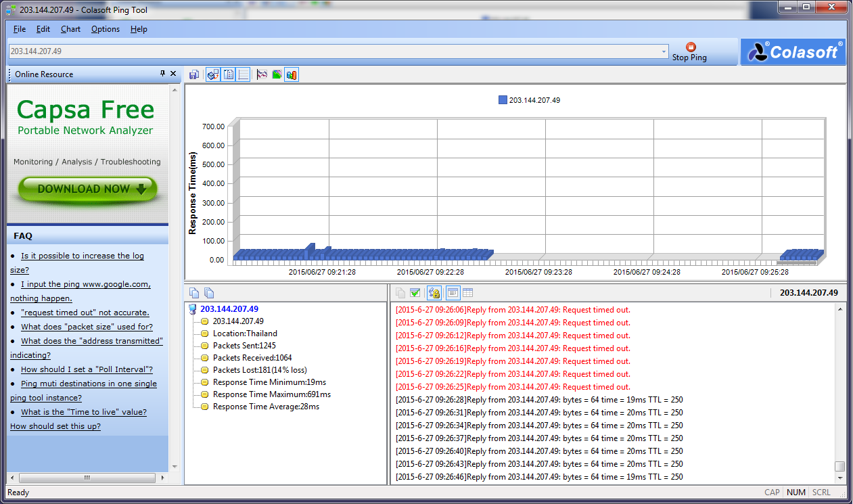This screenshot has width=853, height=504.
Task: Click the blue 203.144.207.49 legend swatch in chart
Action: (x=503, y=100)
